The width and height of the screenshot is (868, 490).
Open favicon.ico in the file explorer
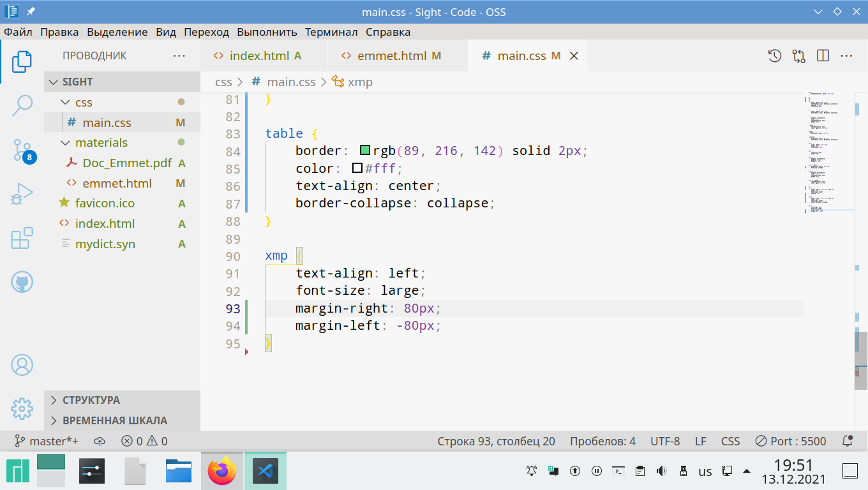(x=105, y=204)
